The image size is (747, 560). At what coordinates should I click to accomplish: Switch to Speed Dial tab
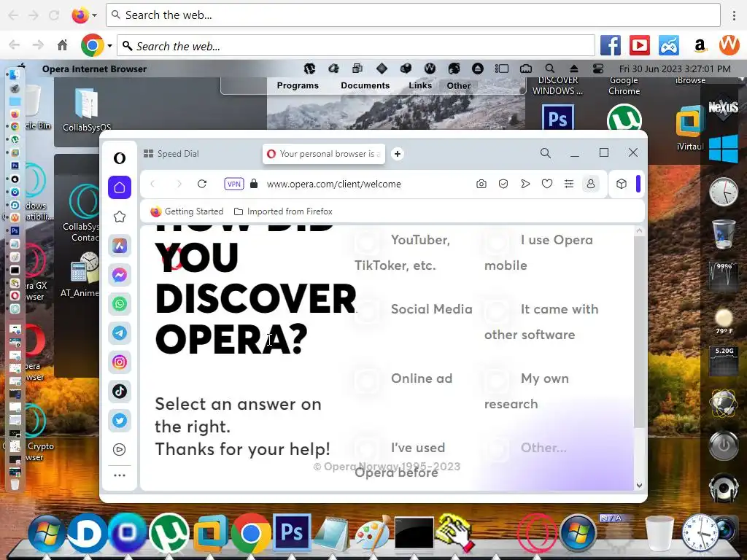[171, 154]
